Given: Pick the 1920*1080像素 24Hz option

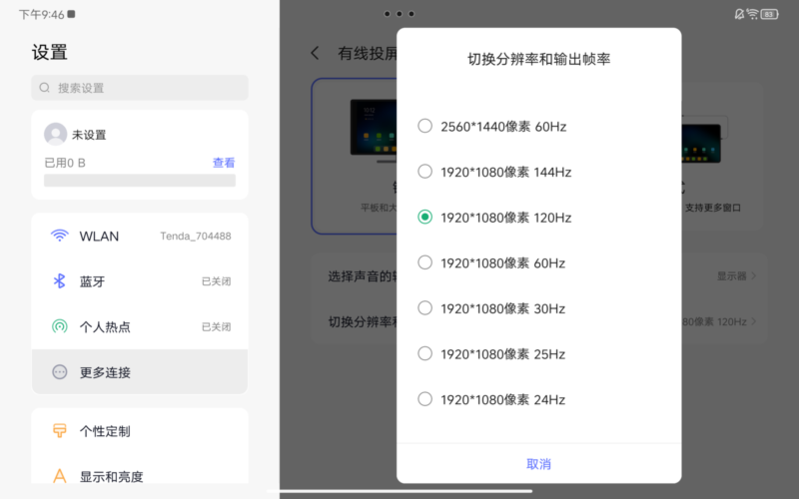Looking at the screenshot, I should coord(425,399).
